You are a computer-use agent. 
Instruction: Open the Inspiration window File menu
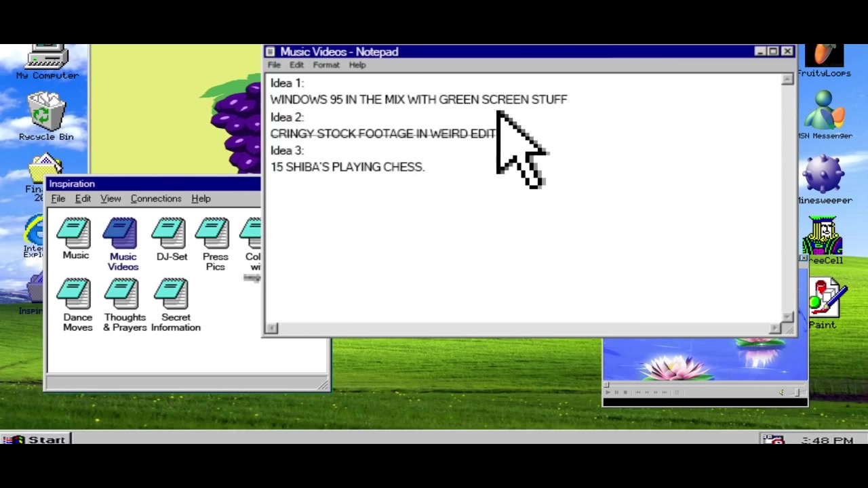pyautogui.click(x=58, y=199)
